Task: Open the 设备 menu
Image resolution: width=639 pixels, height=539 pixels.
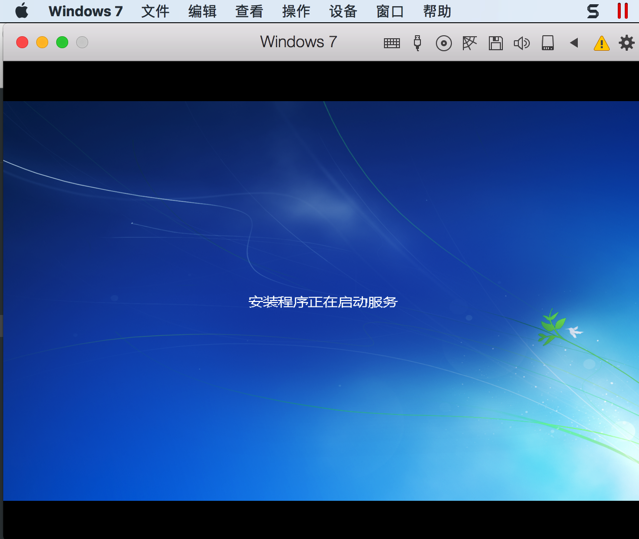Action: [x=343, y=11]
